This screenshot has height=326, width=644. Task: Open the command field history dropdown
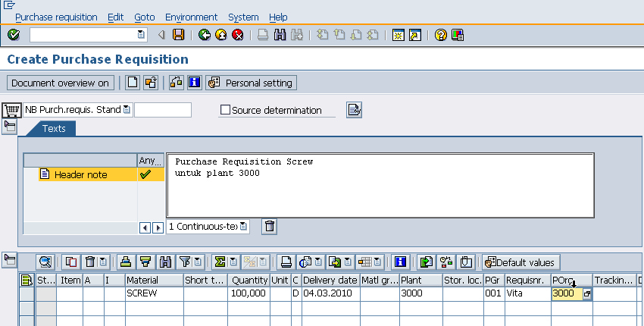pyautogui.click(x=141, y=35)
